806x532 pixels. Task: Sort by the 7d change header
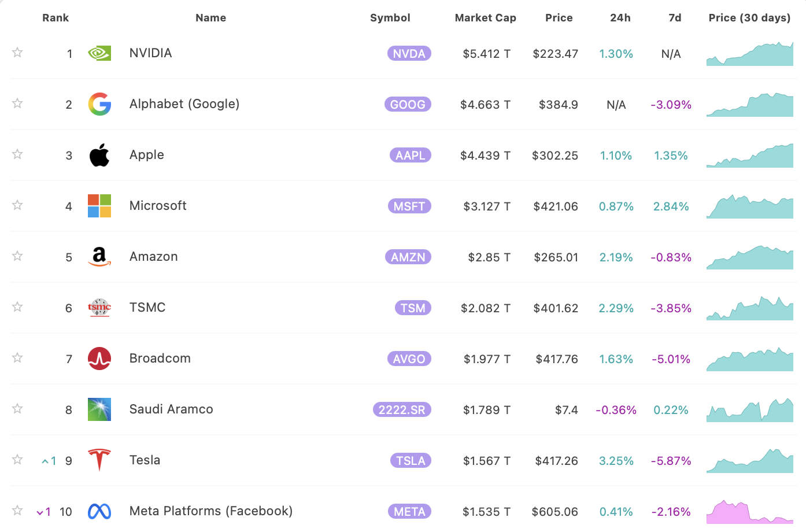(x=675, y=18)
